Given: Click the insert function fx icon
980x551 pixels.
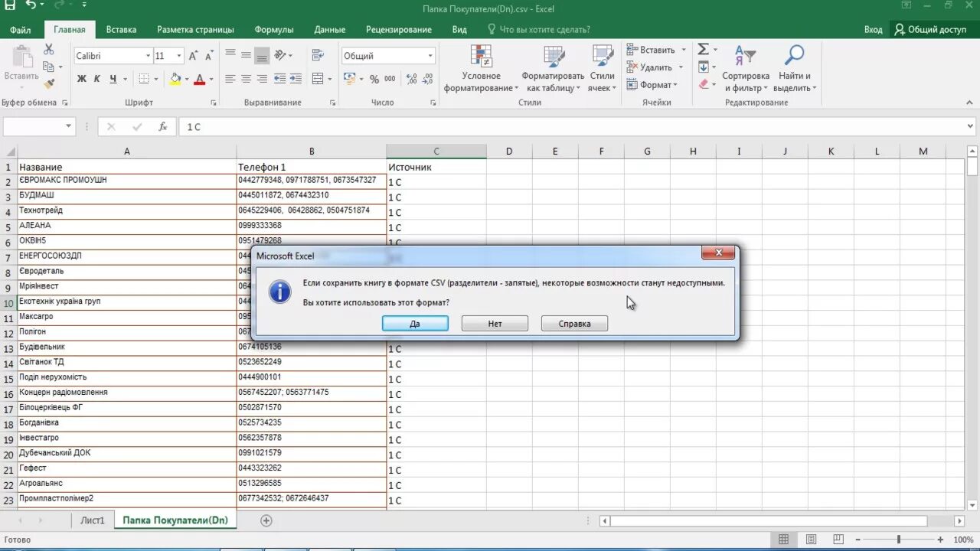Looking at the screenshot, I should 162,127.
